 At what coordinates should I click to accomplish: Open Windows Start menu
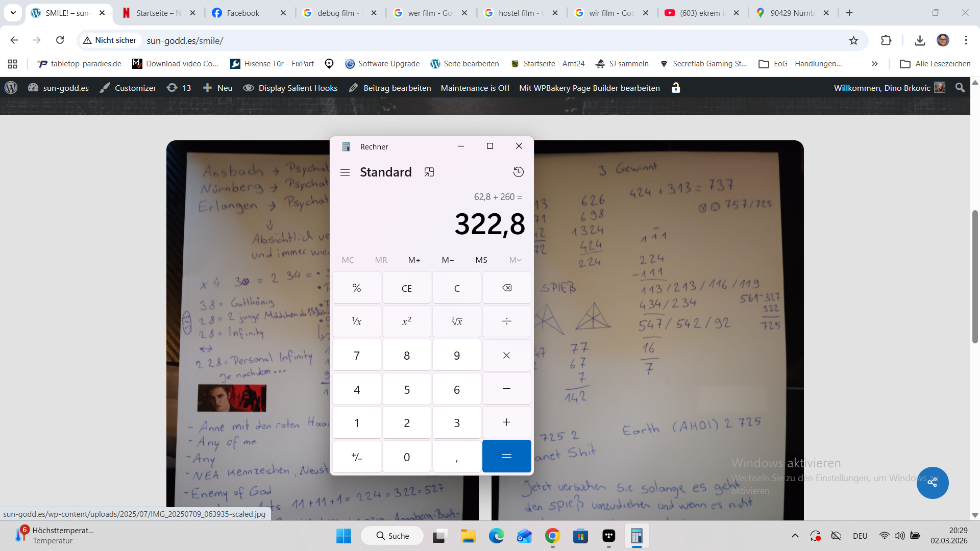(x=344, y=536)
